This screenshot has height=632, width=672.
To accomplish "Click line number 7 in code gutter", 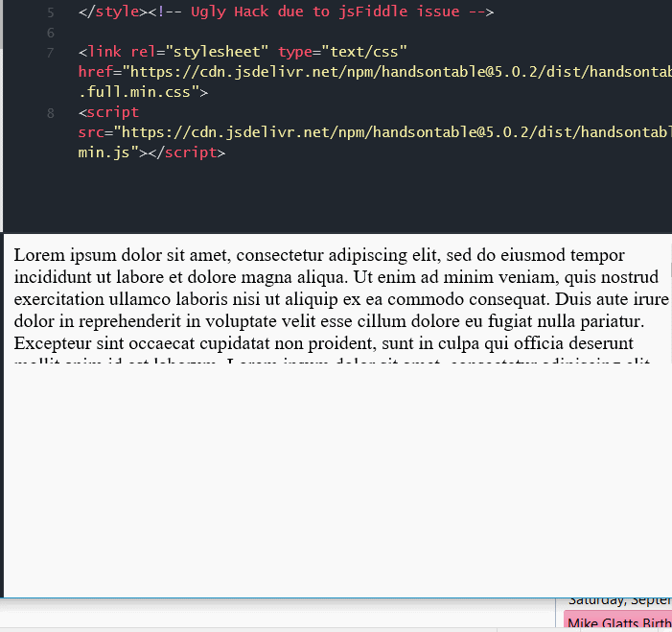I will click(x=51, y=53).
